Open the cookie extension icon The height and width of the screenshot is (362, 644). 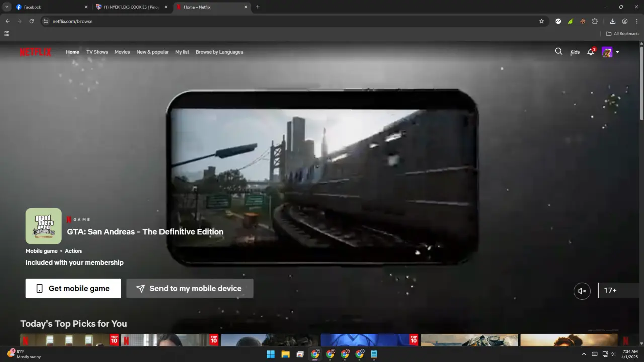[583, 21]
